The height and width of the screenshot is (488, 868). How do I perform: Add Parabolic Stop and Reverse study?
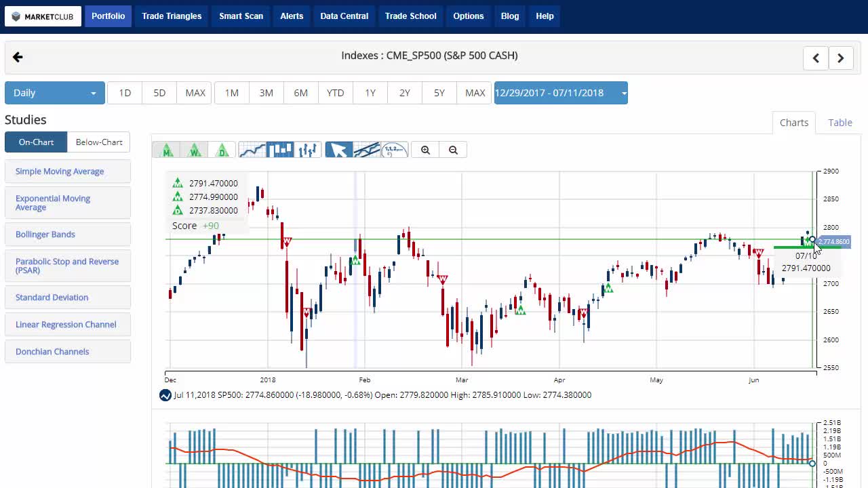(x=68, y=266)
